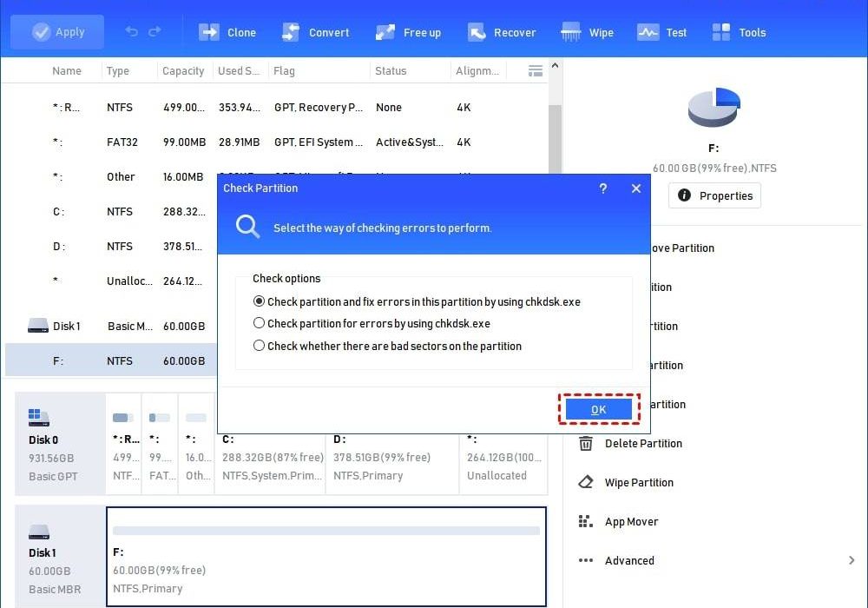Click the Disk 1 drive icon in list
The image size is (868, 608).
pos(38,326)
